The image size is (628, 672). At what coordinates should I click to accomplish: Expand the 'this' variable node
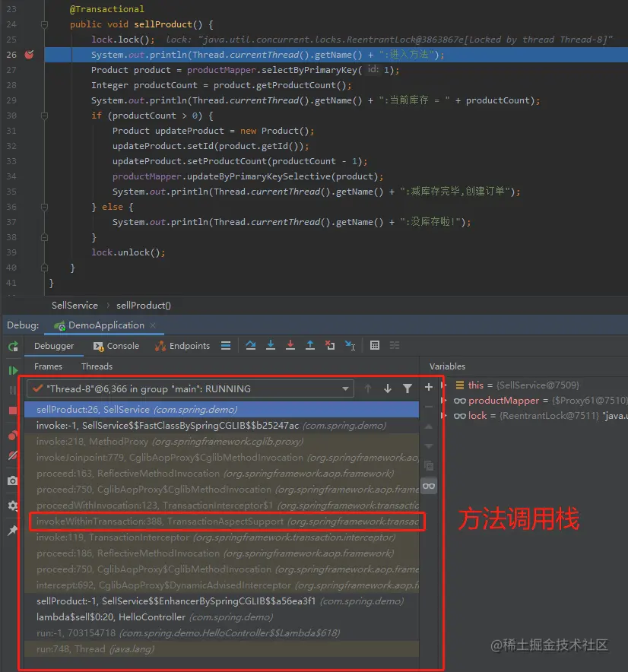445,385
